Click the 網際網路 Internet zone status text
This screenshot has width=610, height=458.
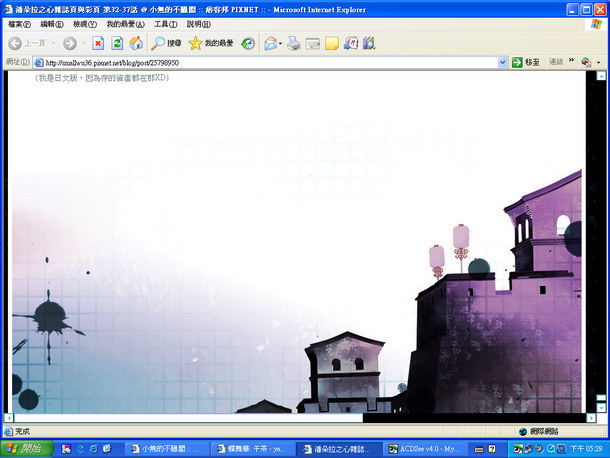point(544,431)
